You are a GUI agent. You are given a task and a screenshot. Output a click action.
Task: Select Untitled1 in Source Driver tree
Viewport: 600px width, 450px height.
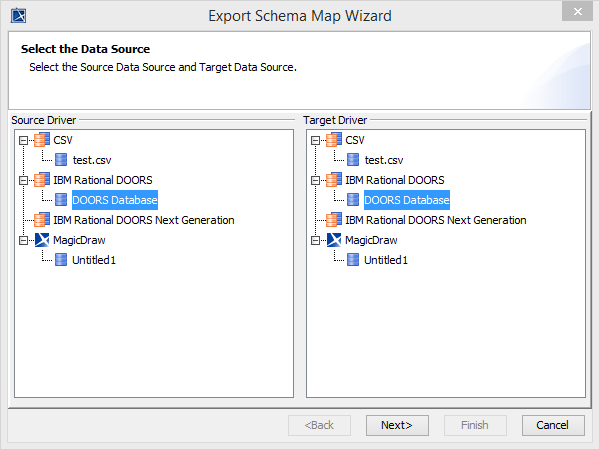[x=94, y=260]
